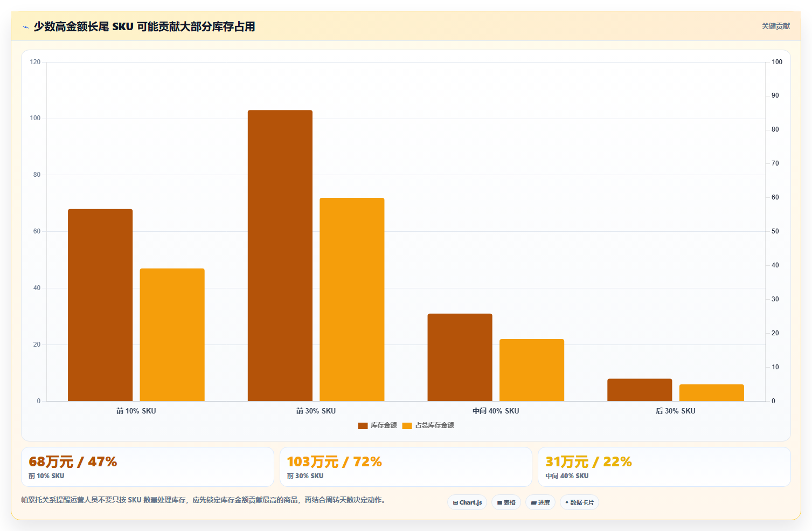Click the right axis value 100

tap(777, 62)
